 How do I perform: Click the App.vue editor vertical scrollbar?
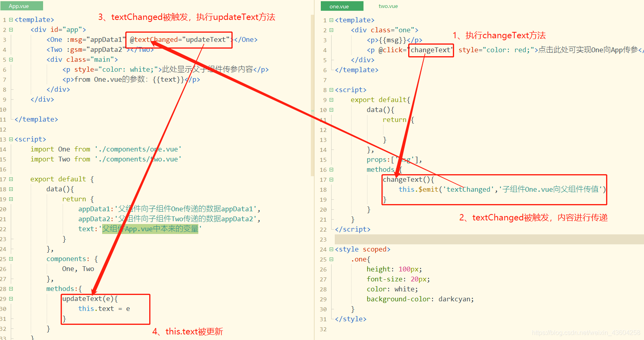312,96
